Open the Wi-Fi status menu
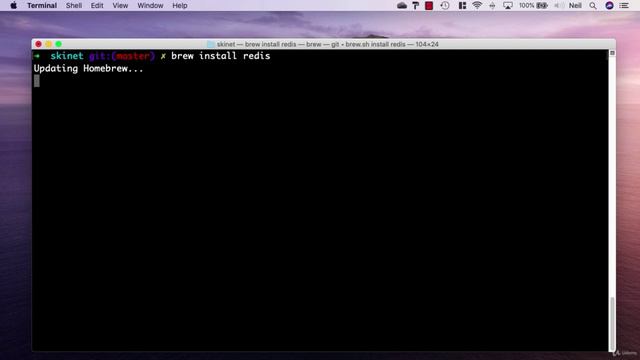 coord(477,5)
